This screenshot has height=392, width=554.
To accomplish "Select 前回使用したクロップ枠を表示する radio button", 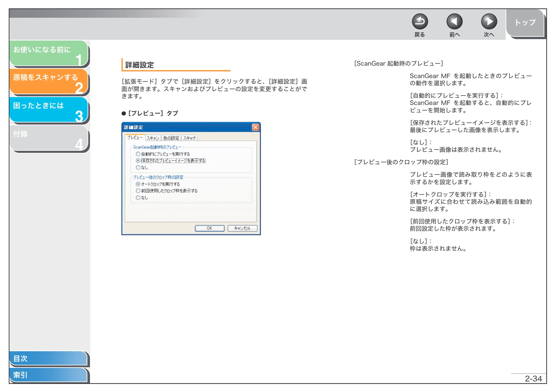I will pos(138,191).
